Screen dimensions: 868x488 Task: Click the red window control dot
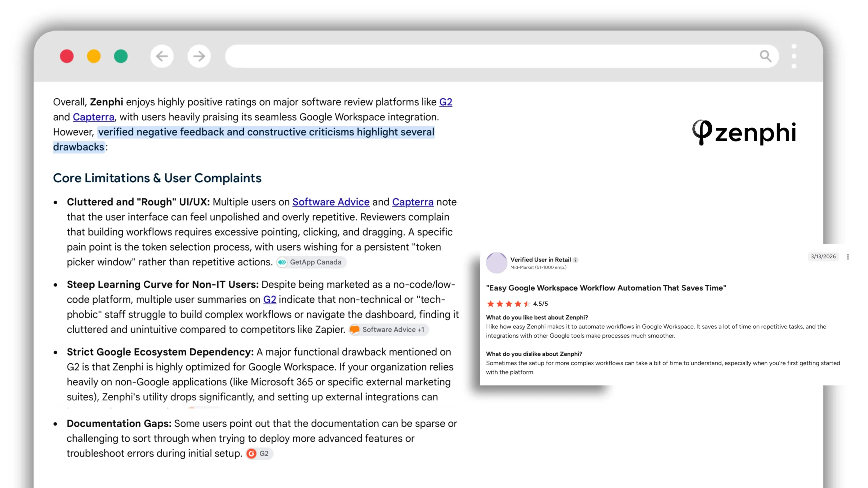point(67,56)
